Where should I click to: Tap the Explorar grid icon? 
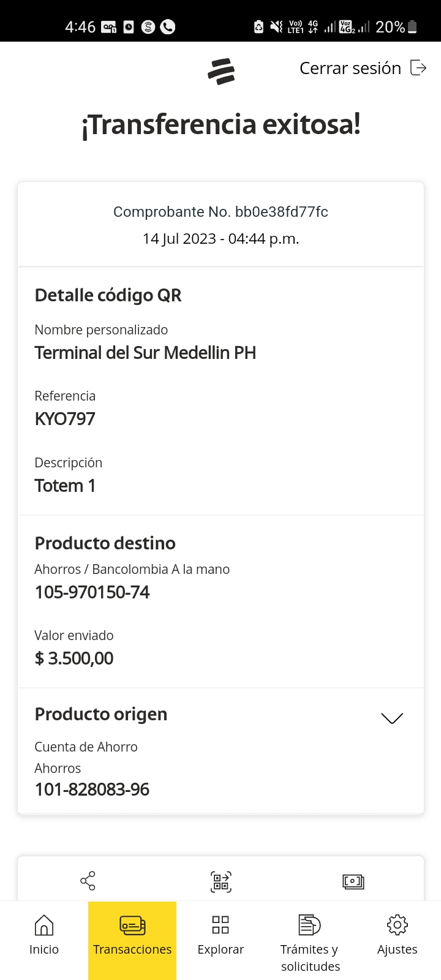(x=221, y=925)
